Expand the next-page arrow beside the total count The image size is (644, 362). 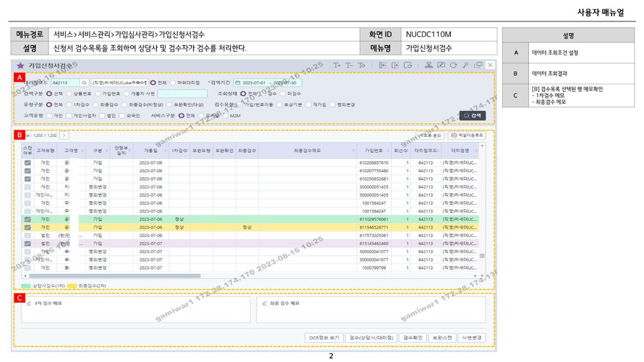pyautogui.click(x=64, y=136)
